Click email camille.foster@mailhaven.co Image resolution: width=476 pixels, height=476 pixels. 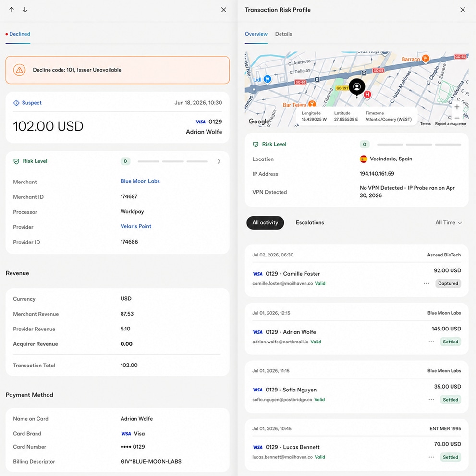point(282,283)
